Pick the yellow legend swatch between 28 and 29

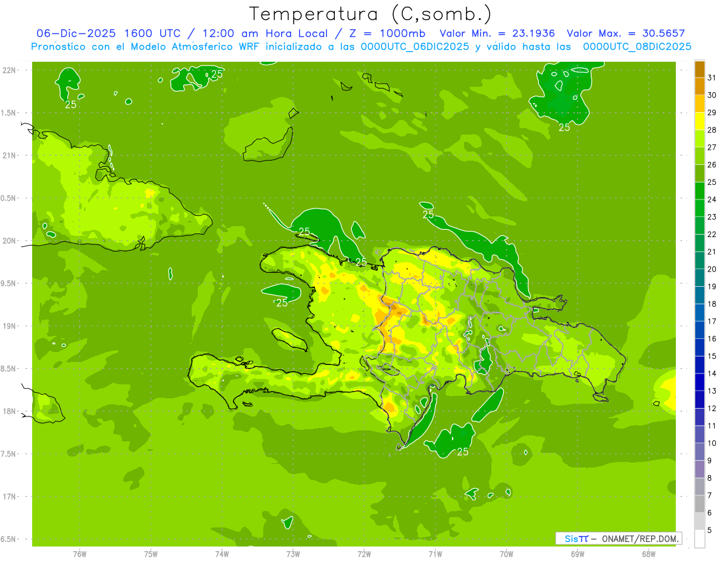(699, 121)
